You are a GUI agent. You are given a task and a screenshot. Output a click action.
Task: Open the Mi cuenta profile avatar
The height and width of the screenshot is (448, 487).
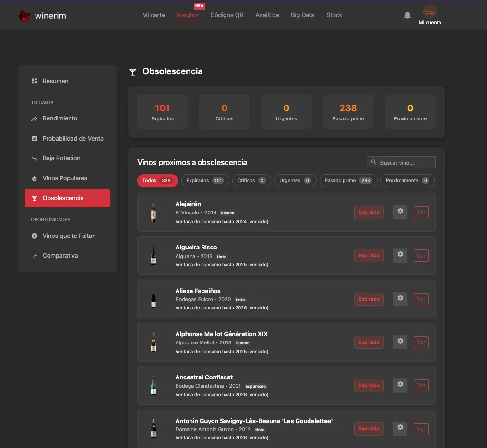tap(429, 12)
